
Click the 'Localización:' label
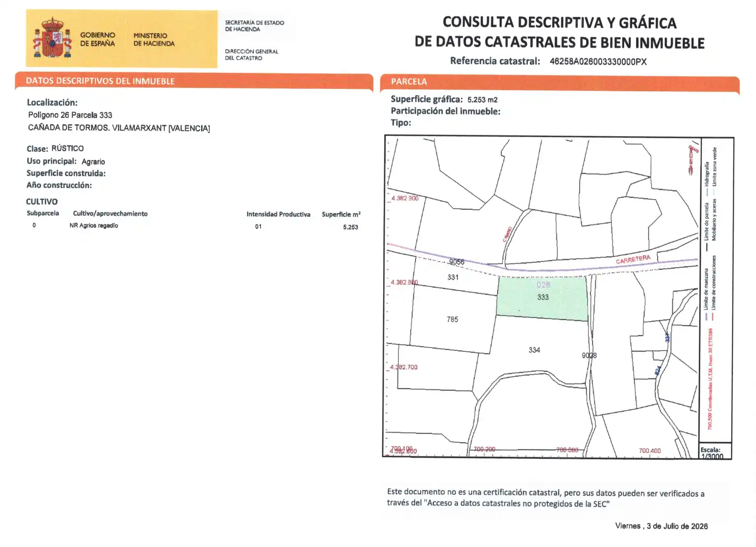pos(52,102)
